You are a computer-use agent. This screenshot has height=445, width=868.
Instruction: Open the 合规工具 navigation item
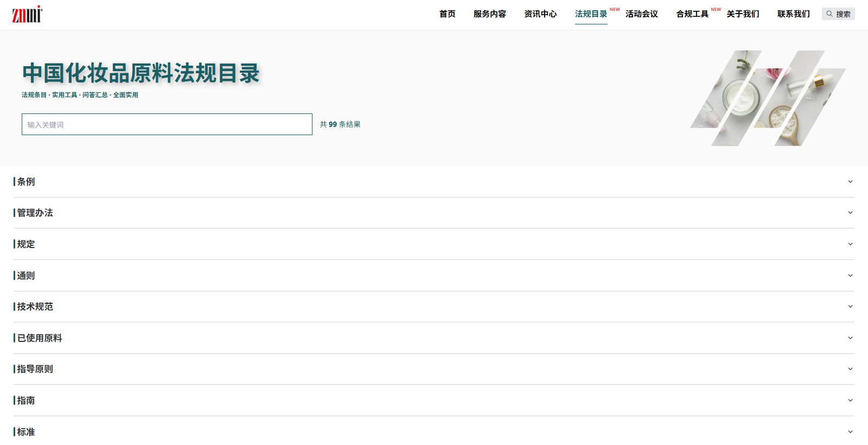point(692,14)
